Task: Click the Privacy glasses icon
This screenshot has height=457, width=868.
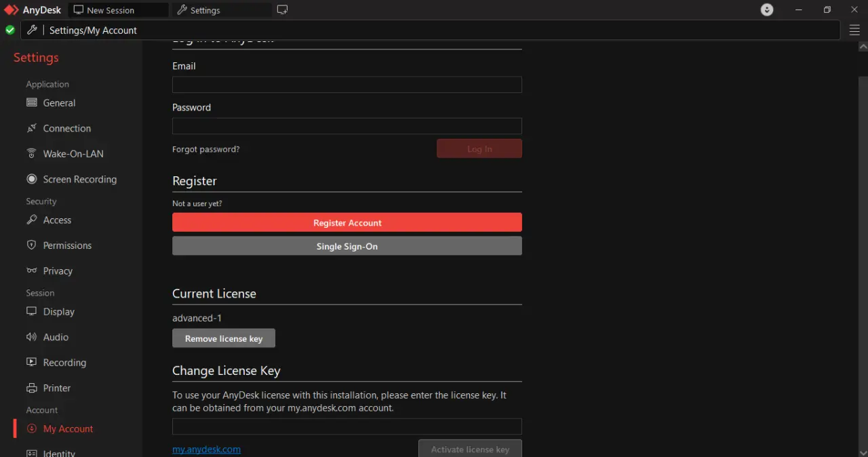Action: [31, 271]
